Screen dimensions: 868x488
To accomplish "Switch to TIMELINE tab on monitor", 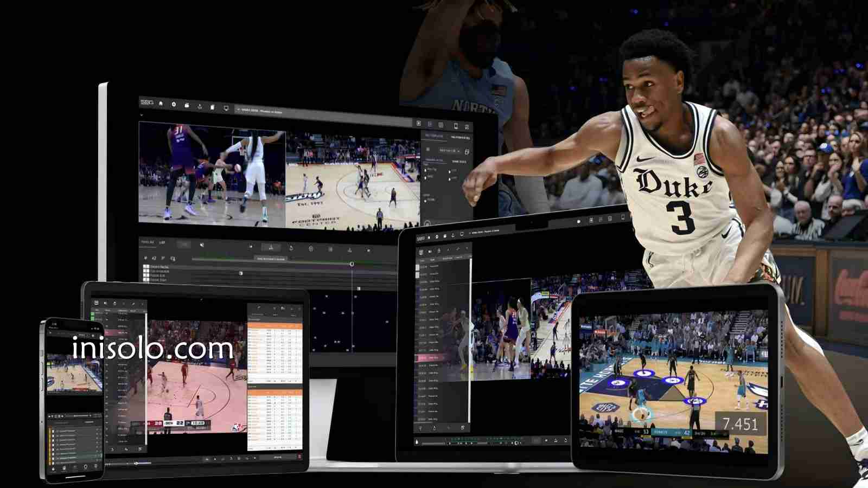I will click(147, 242).
